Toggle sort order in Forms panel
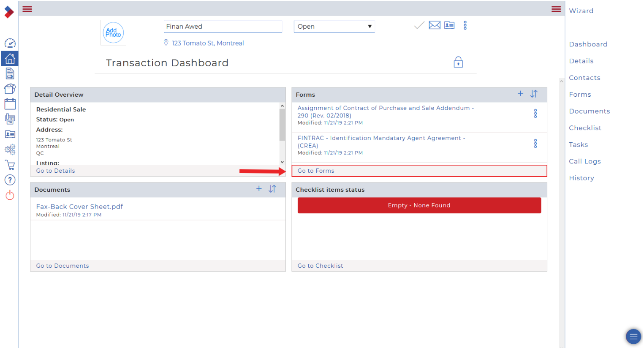This screenshot has height=348, width=644. [x=534, y=94]
